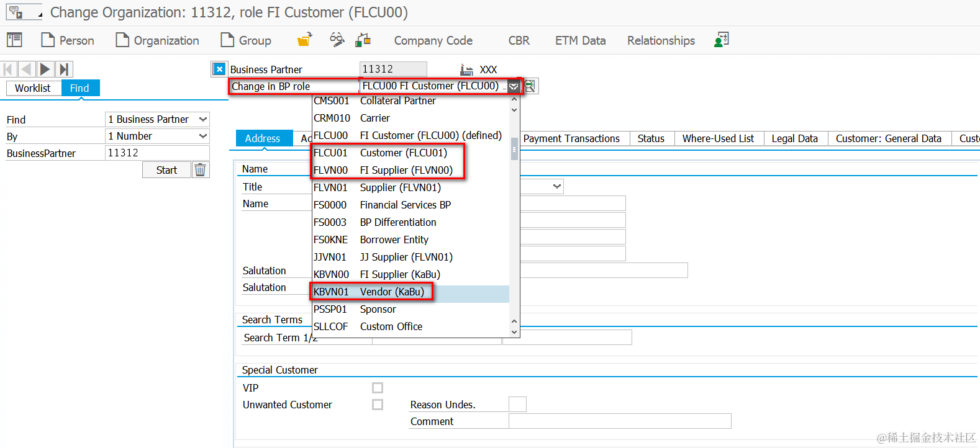
Task: Click the Comment input field
Action: [620, 421]
